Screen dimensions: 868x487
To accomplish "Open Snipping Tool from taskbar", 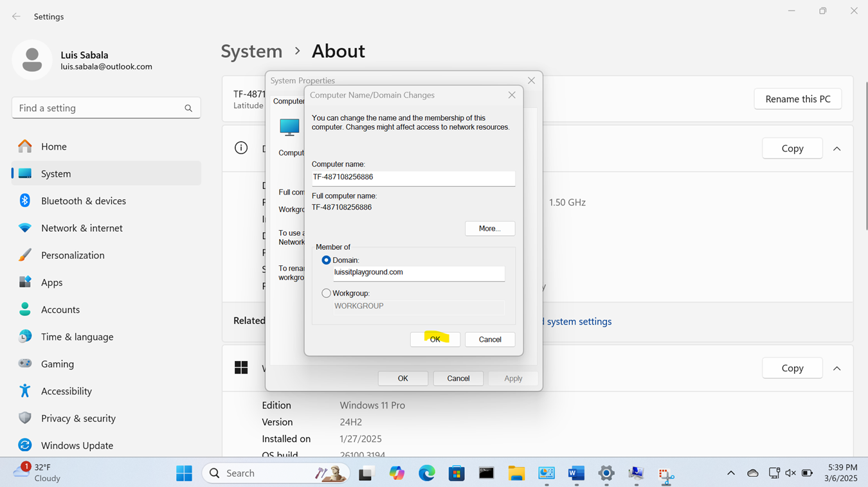I will 666,475.
